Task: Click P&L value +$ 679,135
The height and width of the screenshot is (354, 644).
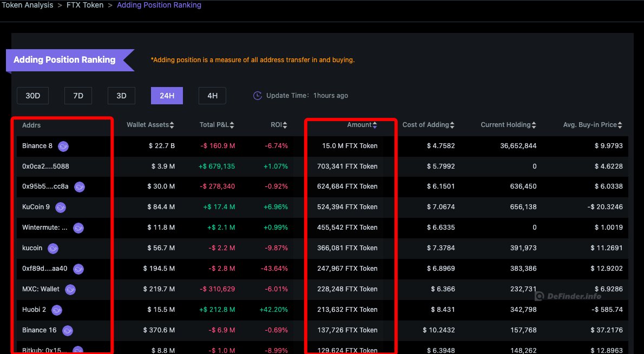Action: point(216,166)
